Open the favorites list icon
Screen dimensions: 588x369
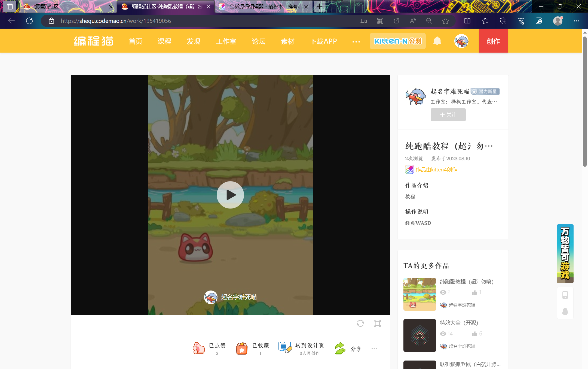(x=485, y=21)
